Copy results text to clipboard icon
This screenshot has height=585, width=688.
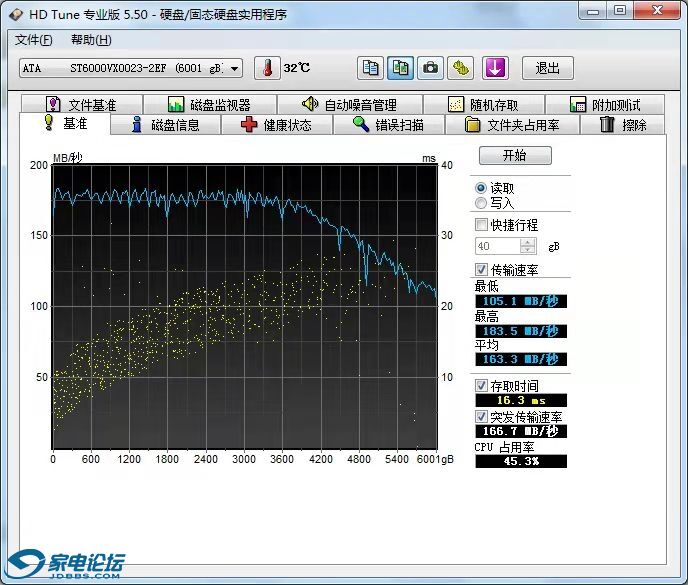click(370, 68)
